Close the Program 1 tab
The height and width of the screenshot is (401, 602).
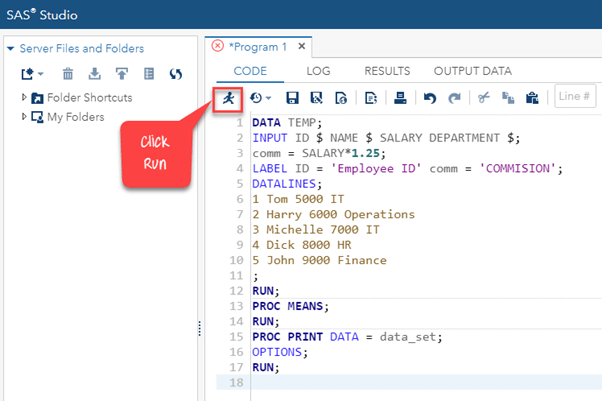click(x=302, y=47)
